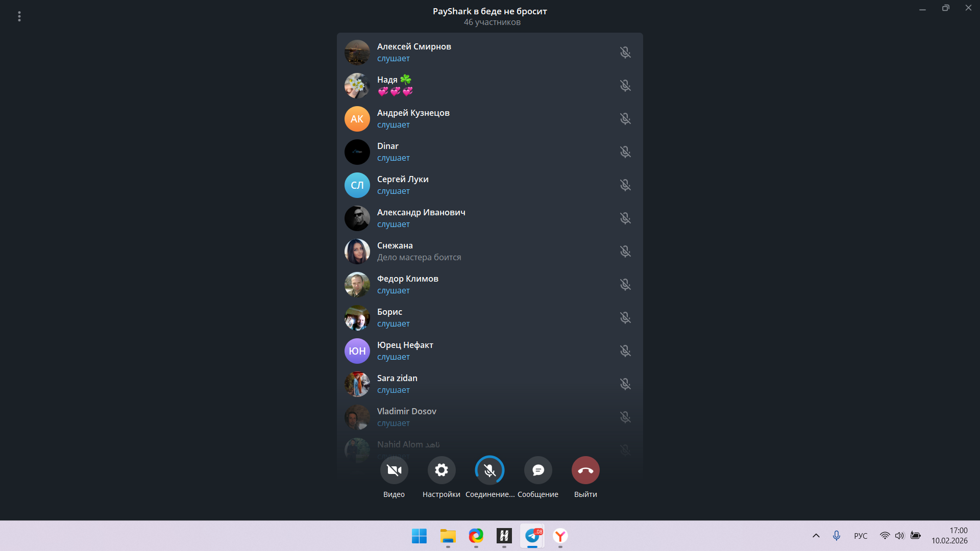Click muted mic icon beside Снежана
Screen dimensions: 980x551
pos(625,252)
